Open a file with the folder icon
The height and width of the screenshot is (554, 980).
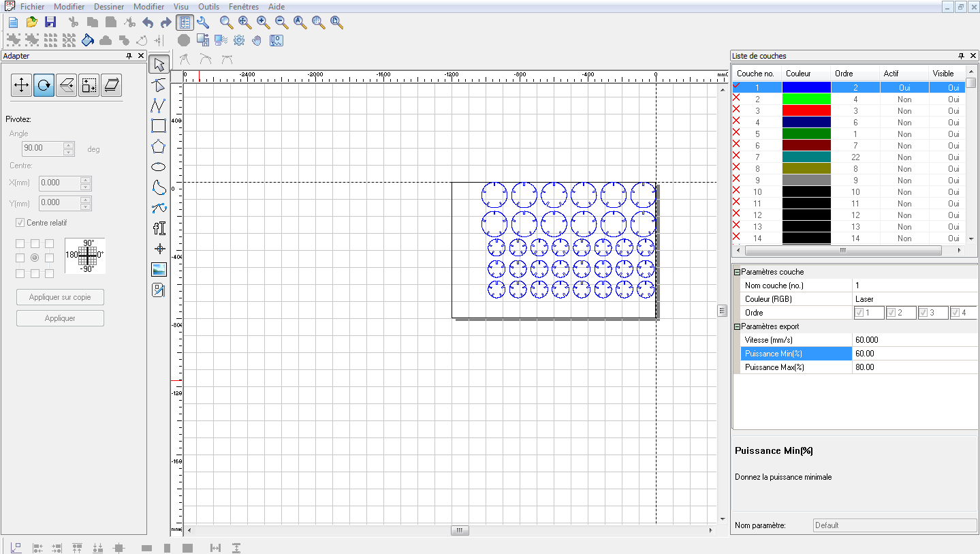[x=32, y=22]
